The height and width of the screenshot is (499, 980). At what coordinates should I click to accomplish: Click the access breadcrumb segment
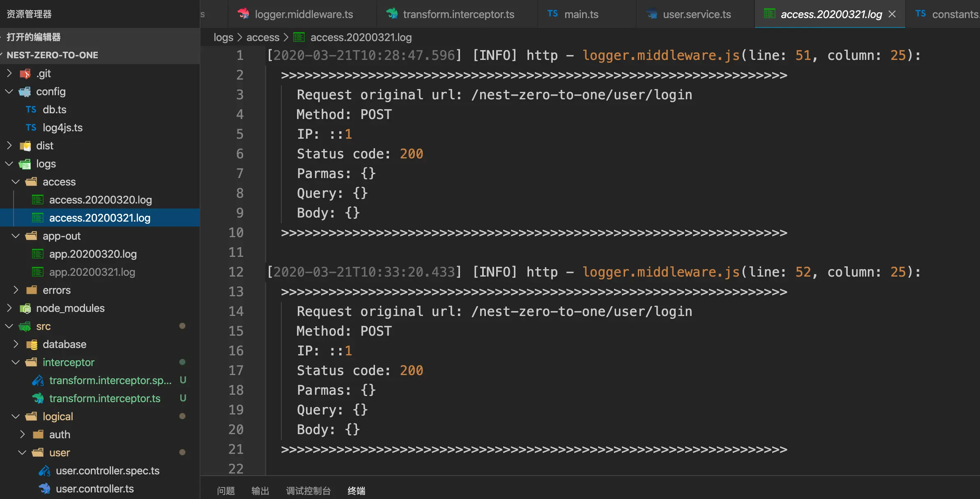click(x=262, y=37)
